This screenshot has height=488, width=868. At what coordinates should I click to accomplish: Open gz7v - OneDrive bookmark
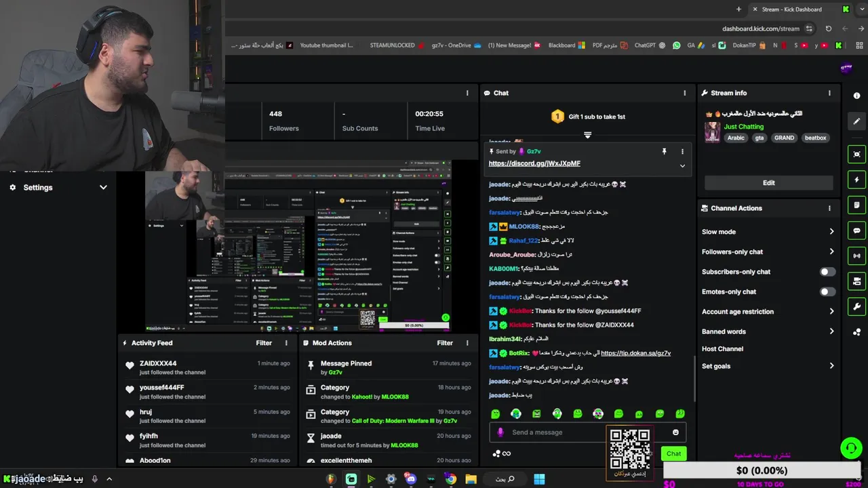(x=456, y=45)
